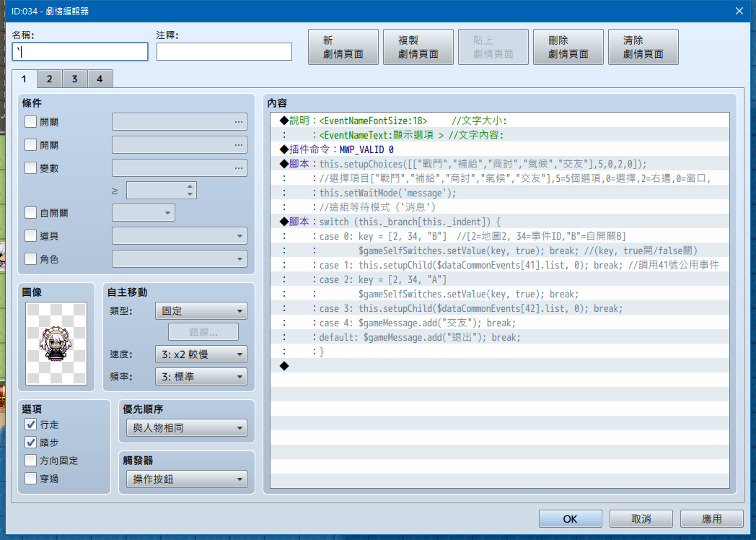The height and width of the screenshot is (540, 756).
Task: Click the 新劇情頁面 button
Action: pos(343,47)
